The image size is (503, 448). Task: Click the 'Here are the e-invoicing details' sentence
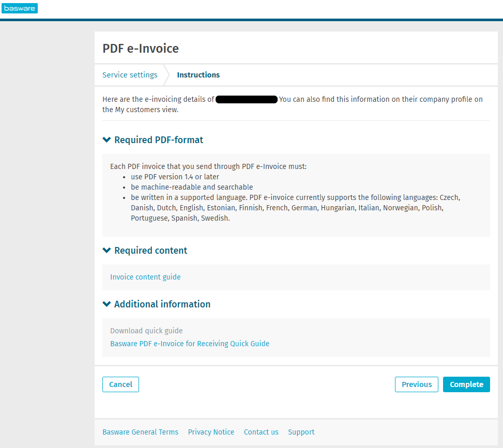293,104
